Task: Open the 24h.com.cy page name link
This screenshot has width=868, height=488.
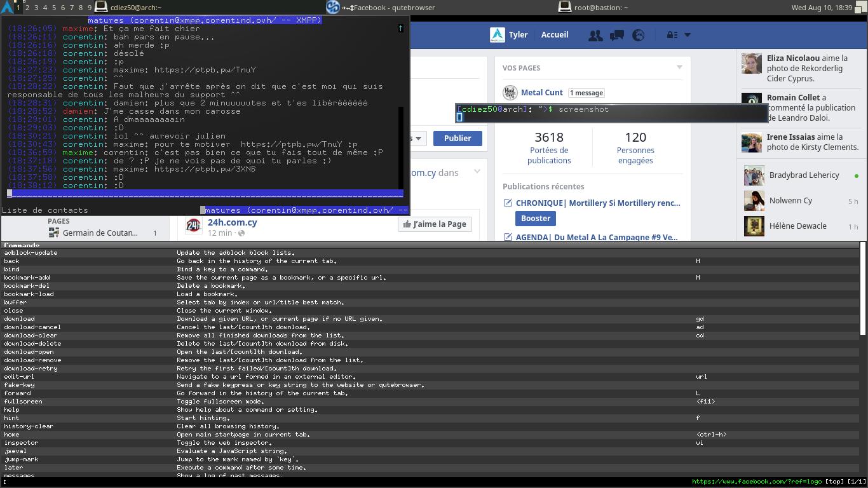Action: click(233, 222)
